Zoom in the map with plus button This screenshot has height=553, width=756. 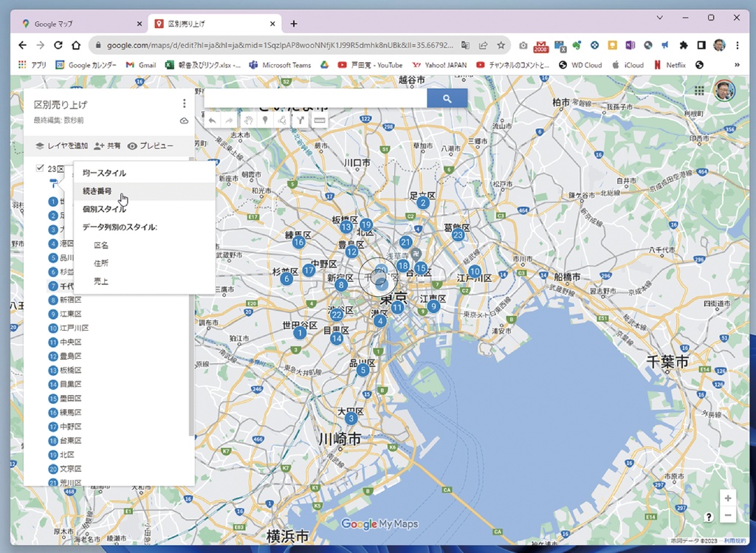tap(728, 498)
